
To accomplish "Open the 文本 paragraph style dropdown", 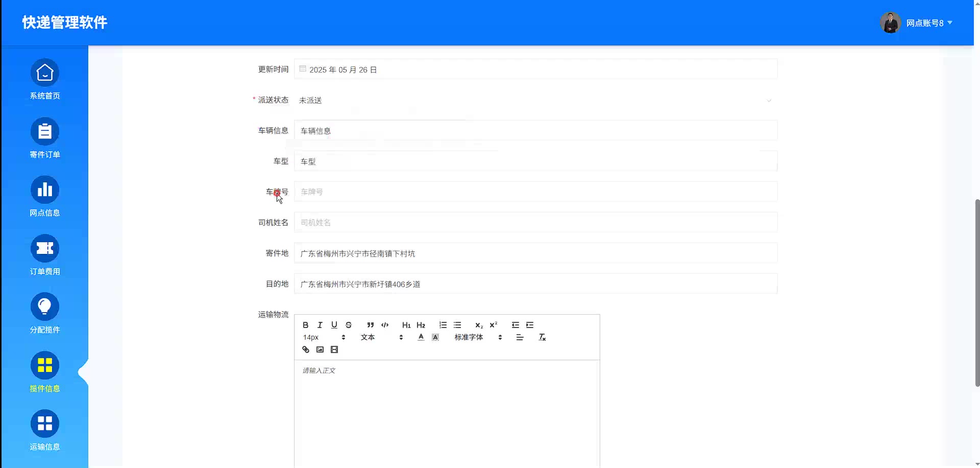I will pyautogui.click(x=382, y=337).
